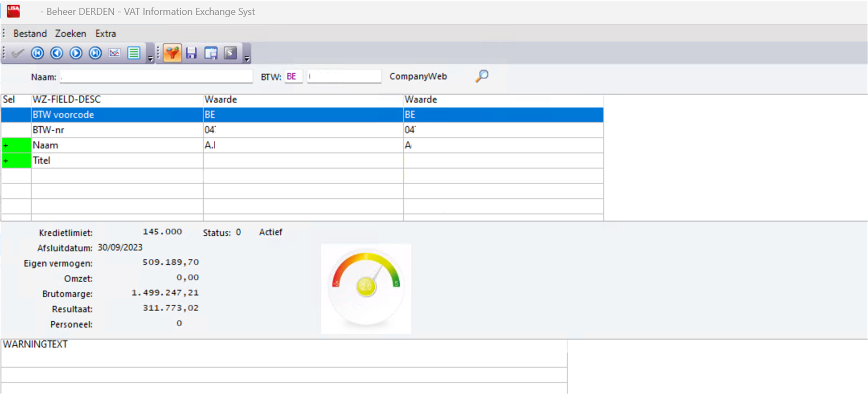
Task: Open the line chart icon
Action: (115, 53)
